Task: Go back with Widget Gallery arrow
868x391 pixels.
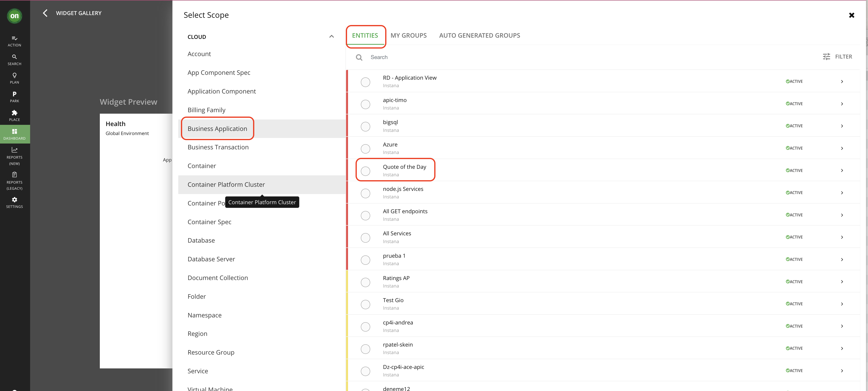Action: click(x=45, y=13)
